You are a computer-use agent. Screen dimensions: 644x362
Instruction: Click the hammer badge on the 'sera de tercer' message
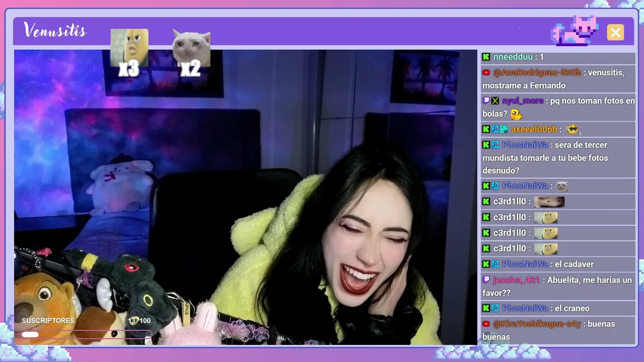(495, 145)
